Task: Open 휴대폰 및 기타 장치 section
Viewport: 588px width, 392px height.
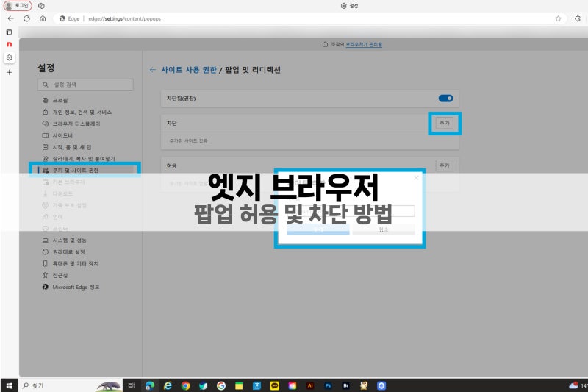Action: [x=76, y=264]
